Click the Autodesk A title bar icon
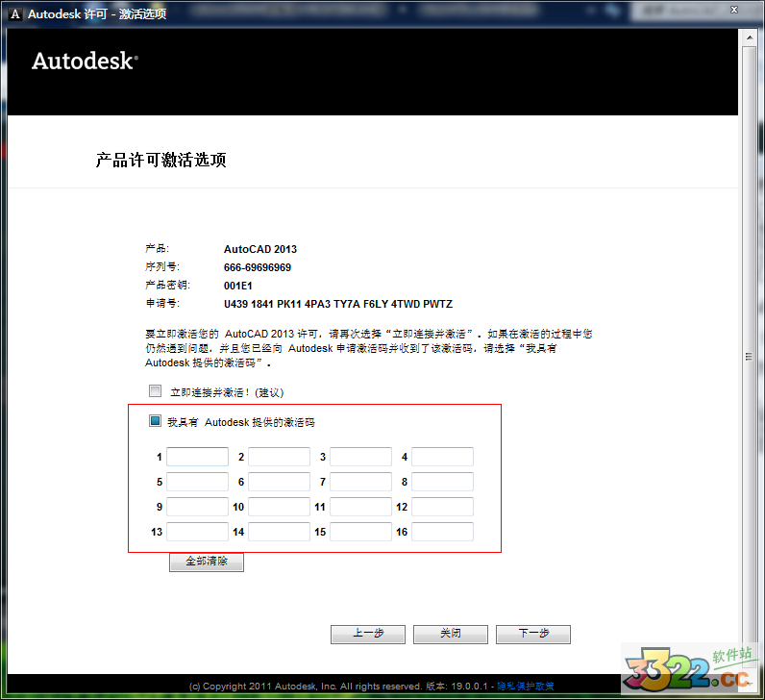765x700 pixels. point(15,14)
